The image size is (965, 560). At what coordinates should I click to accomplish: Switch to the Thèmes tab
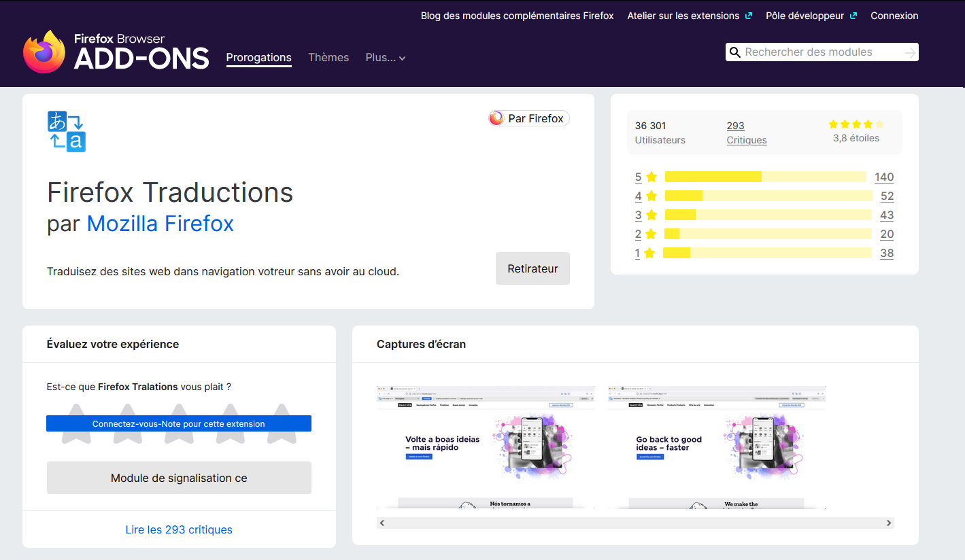(328, 58)
